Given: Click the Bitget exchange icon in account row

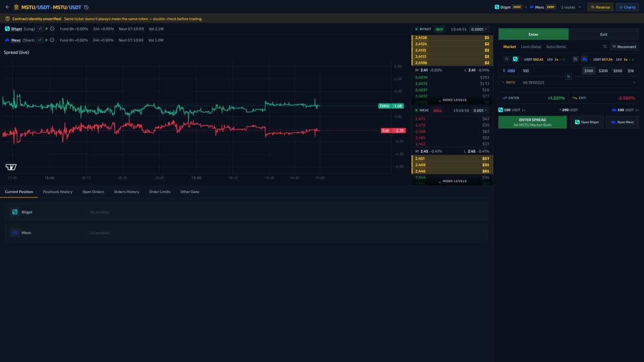Looking at the screenshot, I should click(515, 59).
